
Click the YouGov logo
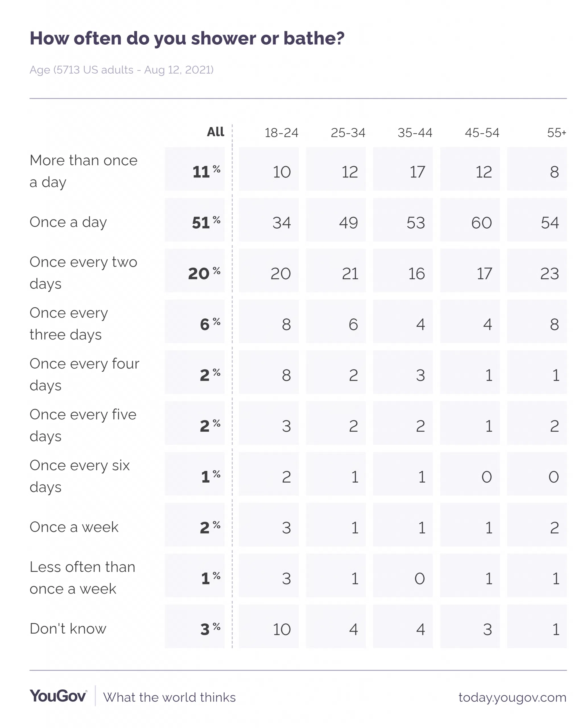pos(58,696)
